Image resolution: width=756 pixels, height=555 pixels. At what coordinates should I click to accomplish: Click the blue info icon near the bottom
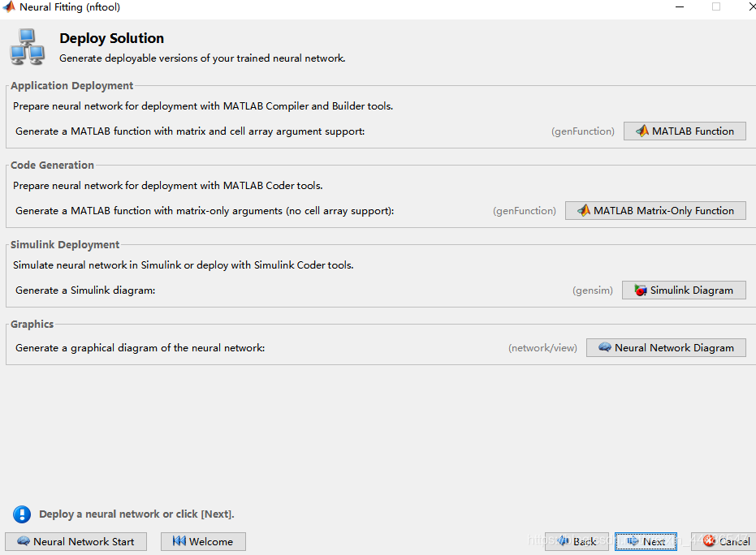[21, 514]
